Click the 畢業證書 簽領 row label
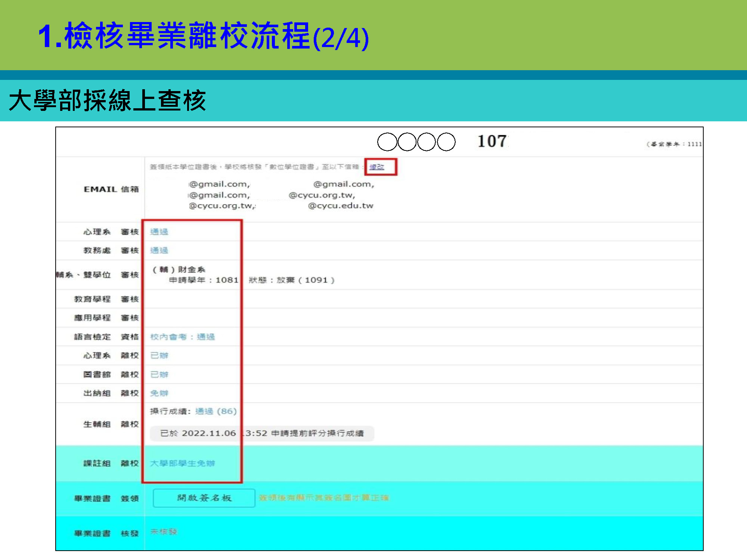This screenshot has width=747, height=560. click(x=106, y=498)
